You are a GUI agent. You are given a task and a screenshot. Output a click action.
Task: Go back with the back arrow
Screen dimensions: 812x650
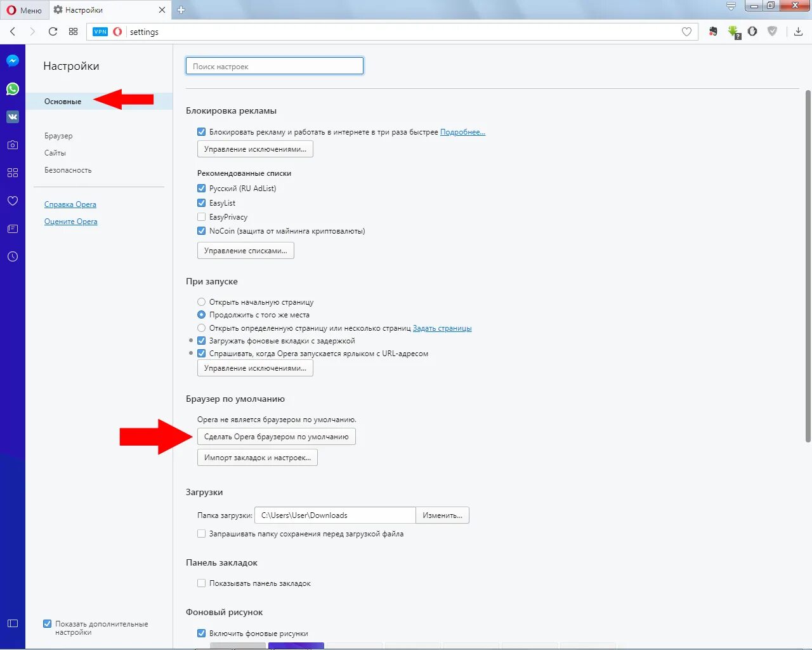coord(13,31)
